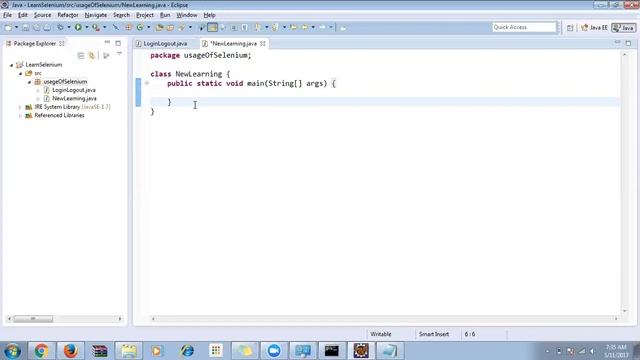Open the Navigate menu

pos(96,15)
